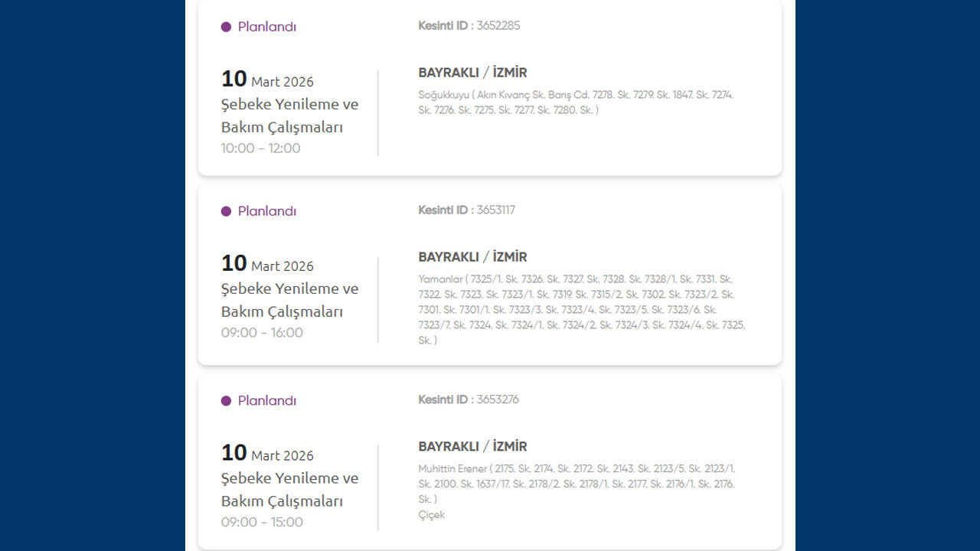Click Kesinti ID 3653117
The width and height of the screenshot is (980, 551).
[466, 210]
